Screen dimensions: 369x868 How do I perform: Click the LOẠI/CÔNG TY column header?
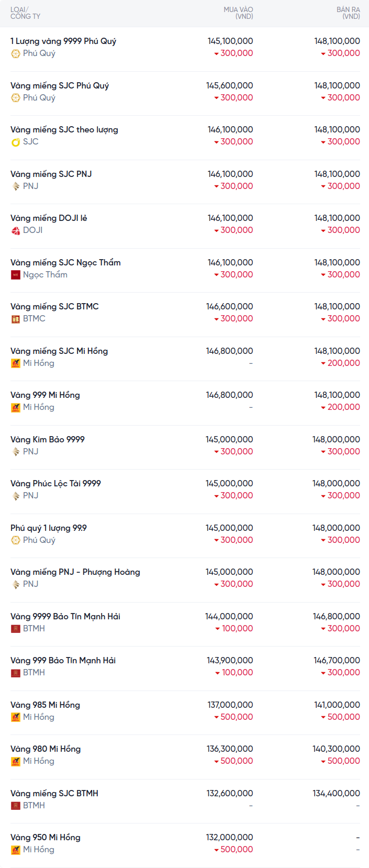(25, 13)
